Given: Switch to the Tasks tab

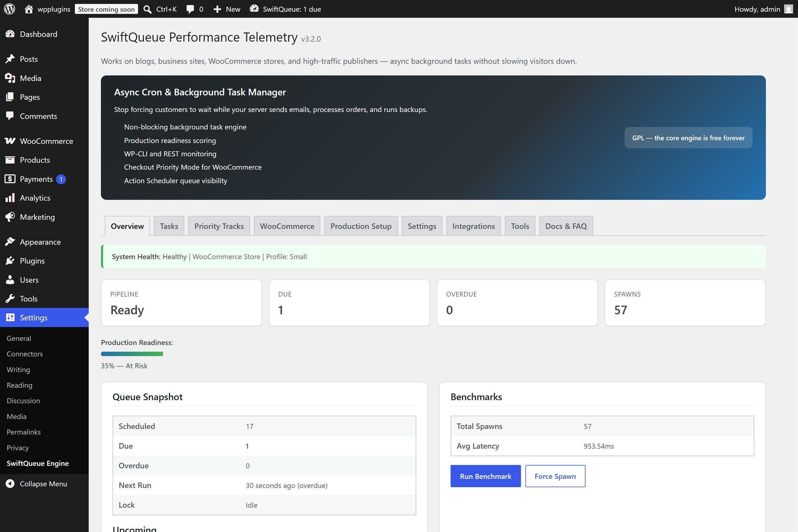Looking at the screenshot, I should coord(169,226).
